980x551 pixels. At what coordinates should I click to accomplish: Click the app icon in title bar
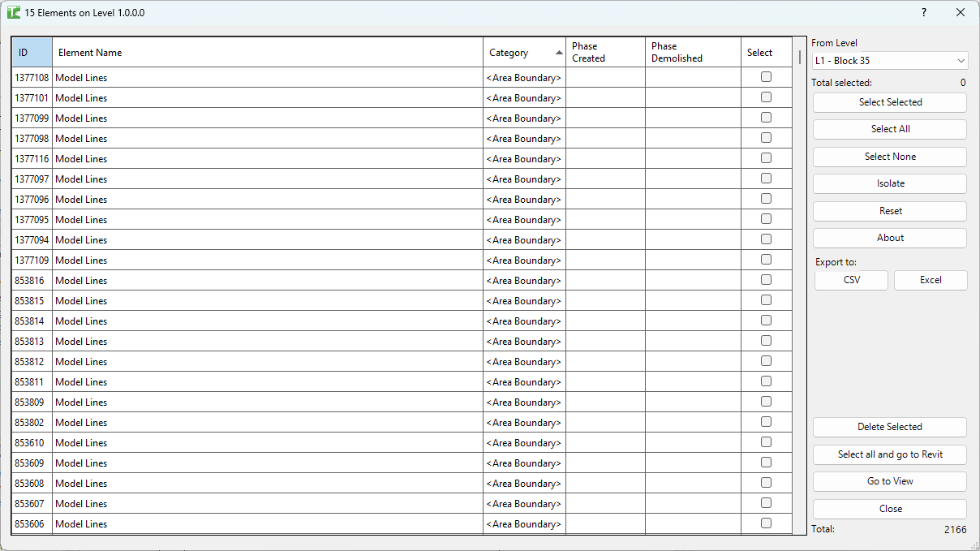pyautogui.click(x=14, y=13)
